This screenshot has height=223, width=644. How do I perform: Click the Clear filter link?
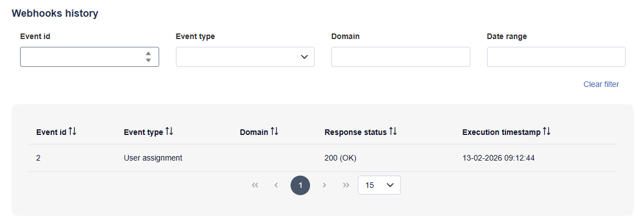click(601, 84)
